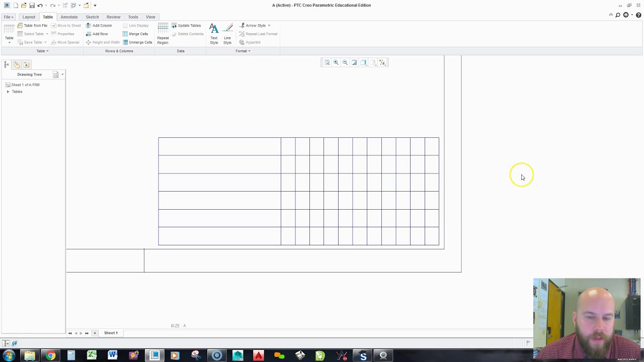Open a file with the folder icon
Screen dimensions: 644x362
[24, 5]
